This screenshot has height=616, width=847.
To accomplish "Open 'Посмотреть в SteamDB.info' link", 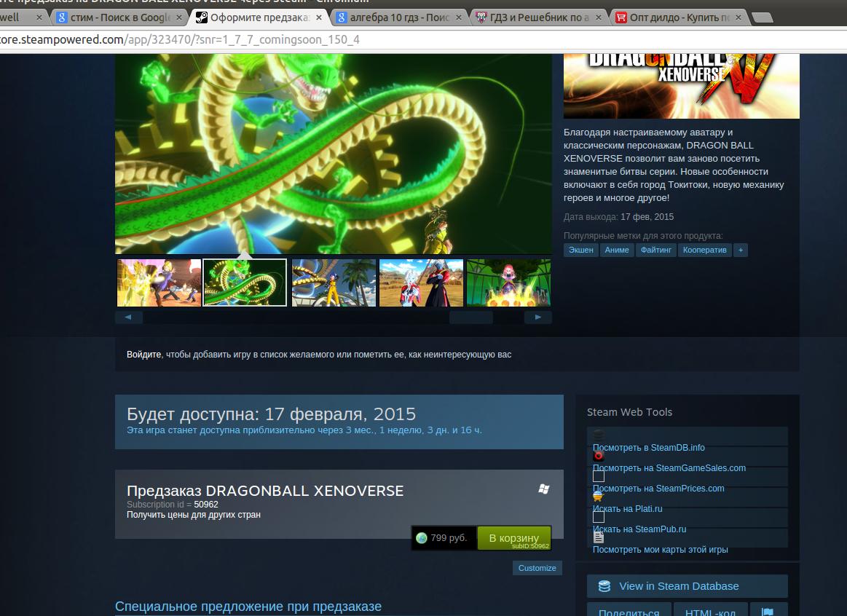I will pos(649,448).
